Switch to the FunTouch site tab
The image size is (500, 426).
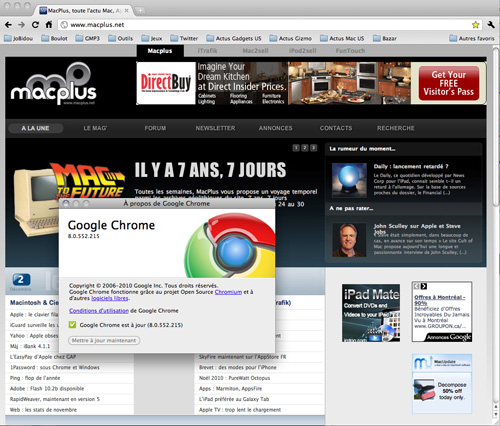350,51
